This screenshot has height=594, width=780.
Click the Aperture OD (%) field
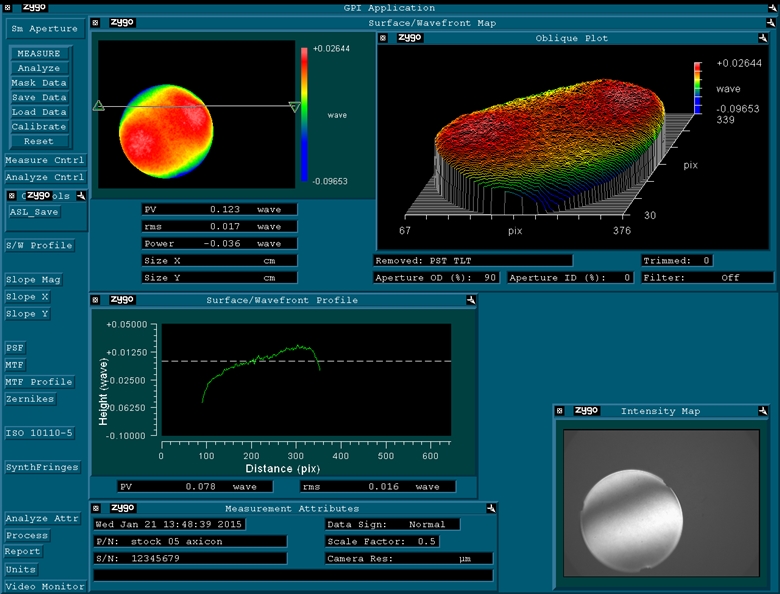pos(437,277)
